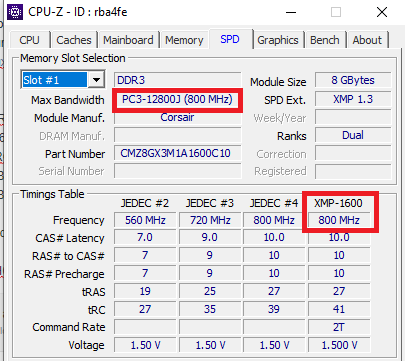Click the Module Manuf. Corsair field

pyautogui.click(x=177, y=118)
